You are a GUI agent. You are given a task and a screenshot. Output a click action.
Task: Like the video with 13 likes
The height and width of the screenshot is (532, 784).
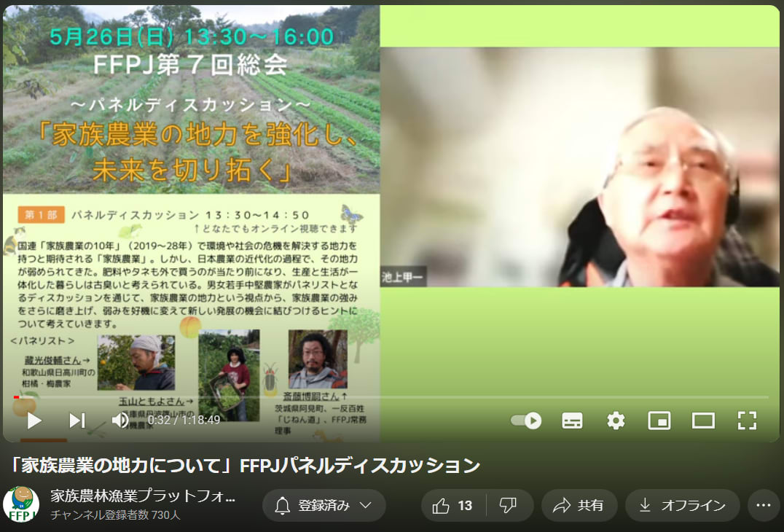(x=453, y=506)
